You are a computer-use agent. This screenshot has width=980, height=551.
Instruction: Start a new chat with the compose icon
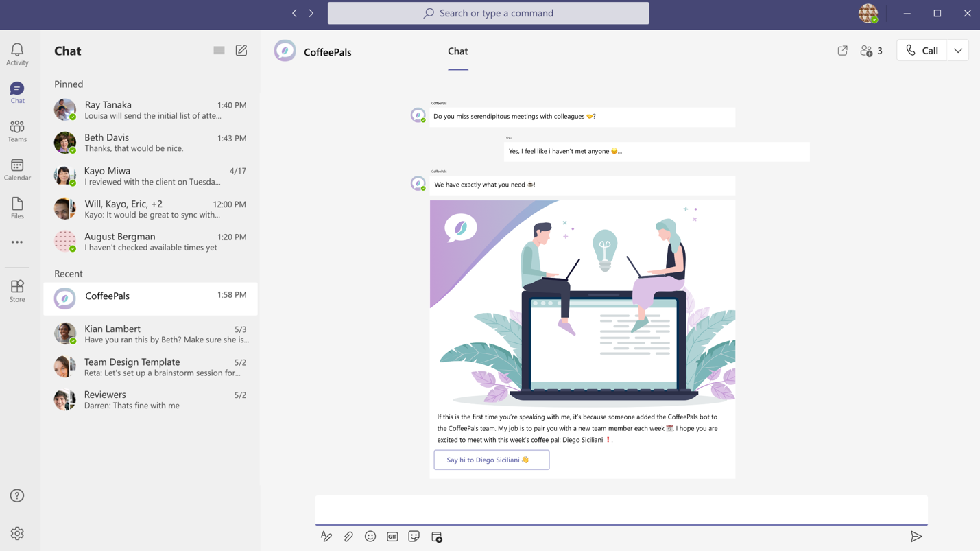241,50
